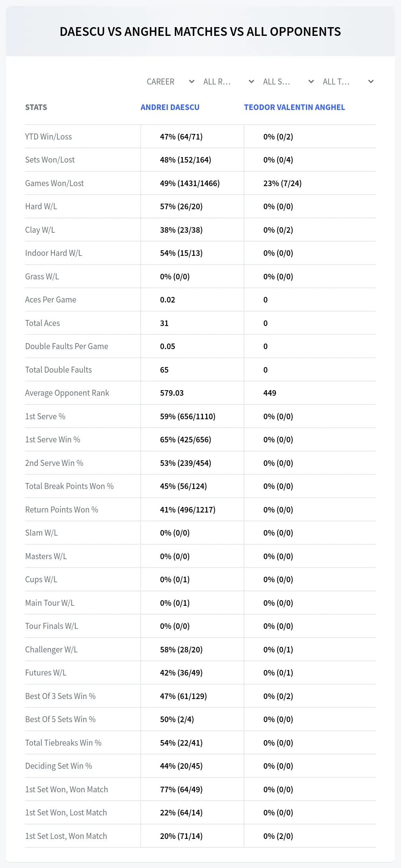This screenshot has height=868, width=401.
Task: Click chevron arrow next to ALL T...
Action: pyautogui.click(x=371, y=82)
